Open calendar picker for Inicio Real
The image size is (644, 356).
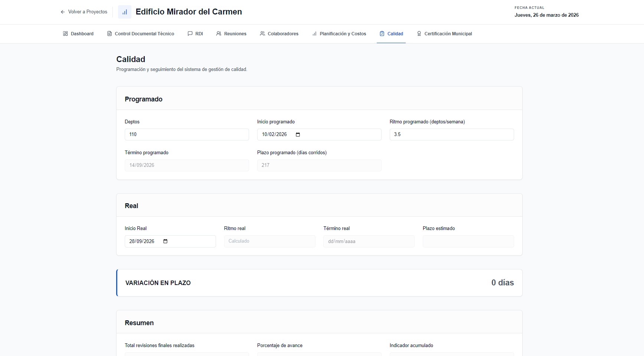pyautogui.click(x=165, y=241)
